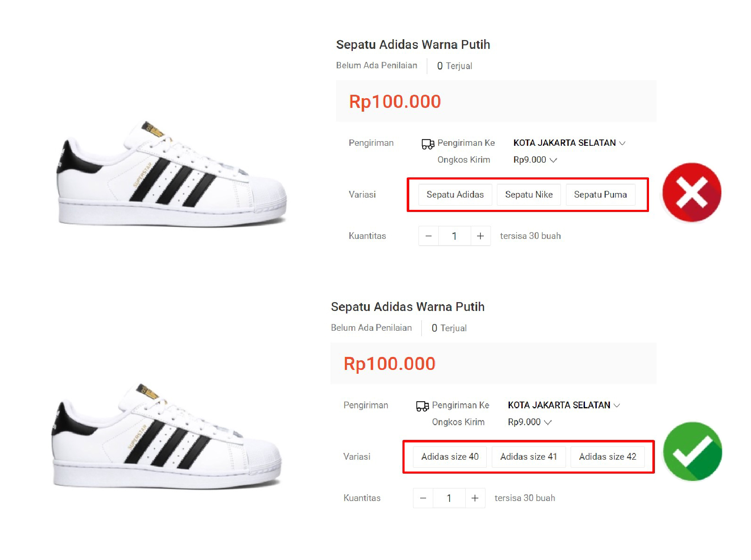Select the Adidas size 41 variation

tap(529, 457)
